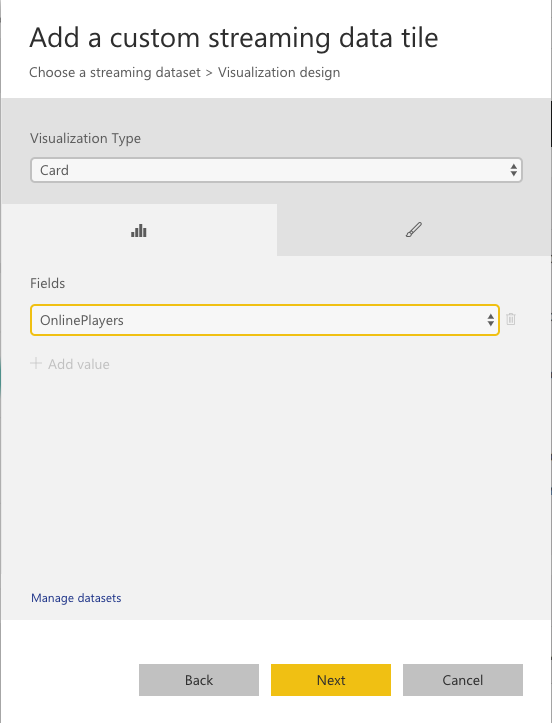
Task: Cancel the streaming data tile dialog
Action: pyautogui.click(x=463, y=680)
